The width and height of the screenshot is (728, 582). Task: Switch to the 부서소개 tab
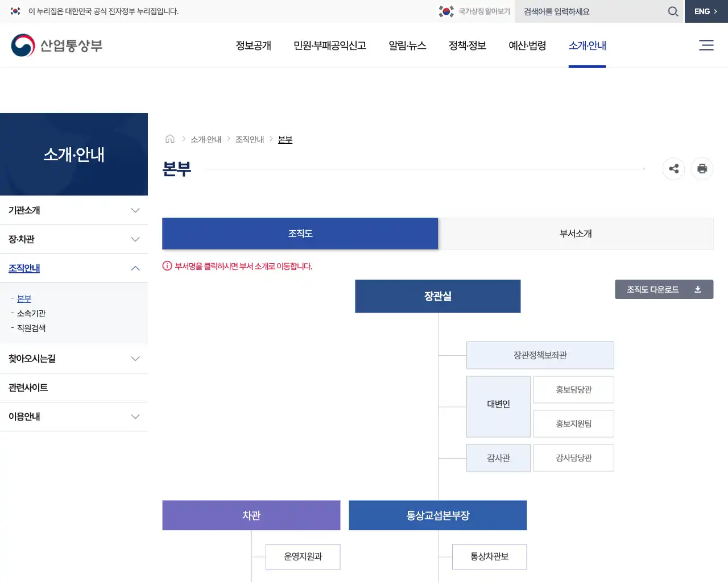pyautogui.click(x=576, y=233)
